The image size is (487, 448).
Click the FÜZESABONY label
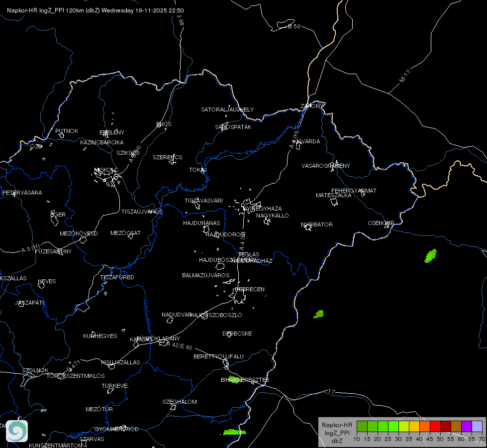click(53, 251)
